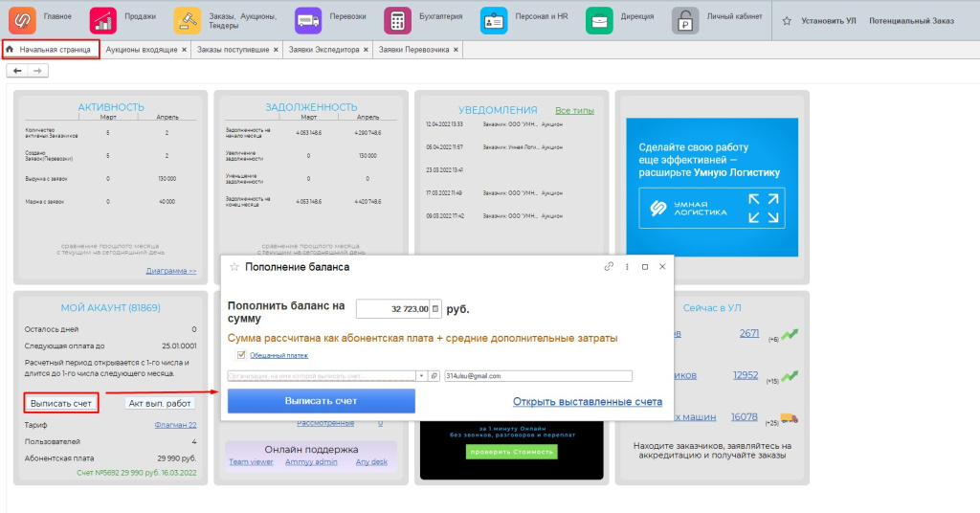Screen dimensions: 980x513
Task: Open the calculator icon in the amount field
Action: 435,309
